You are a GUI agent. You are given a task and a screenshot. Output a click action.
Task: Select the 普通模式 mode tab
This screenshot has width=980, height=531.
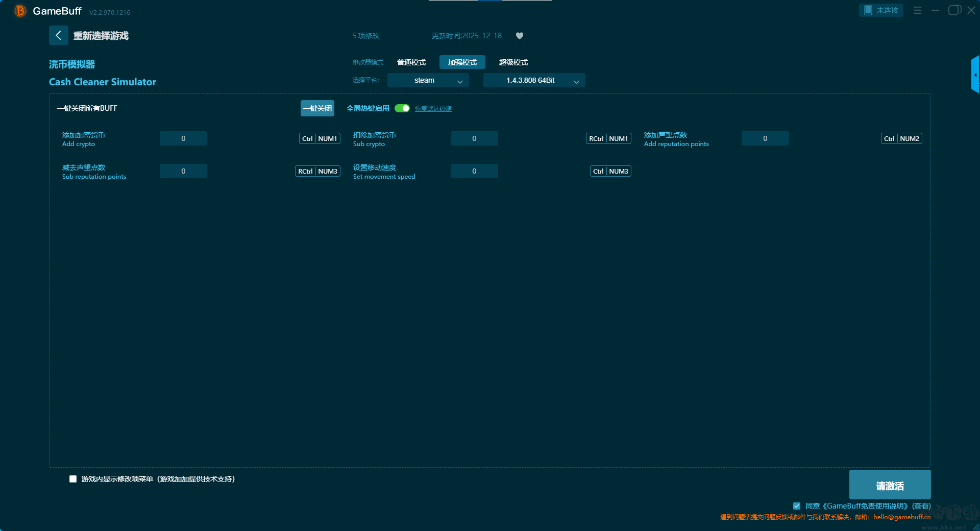point(411,62)
